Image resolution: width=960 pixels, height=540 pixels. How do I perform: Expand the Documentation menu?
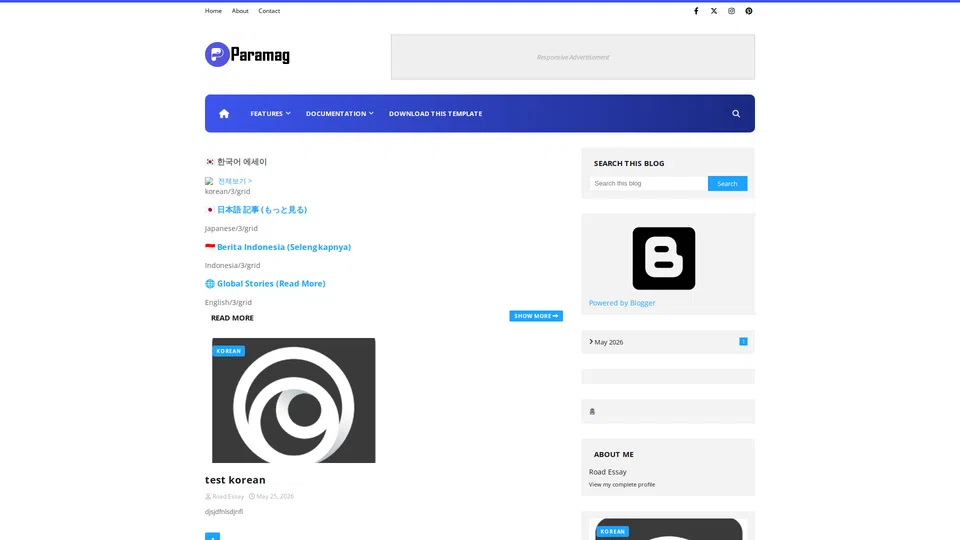coord(340,113)
